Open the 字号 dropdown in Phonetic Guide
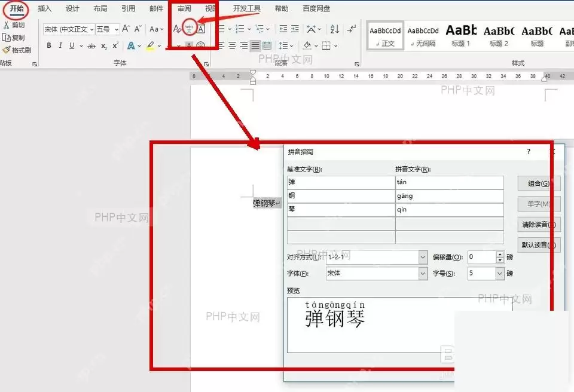 tap(500, 273)
